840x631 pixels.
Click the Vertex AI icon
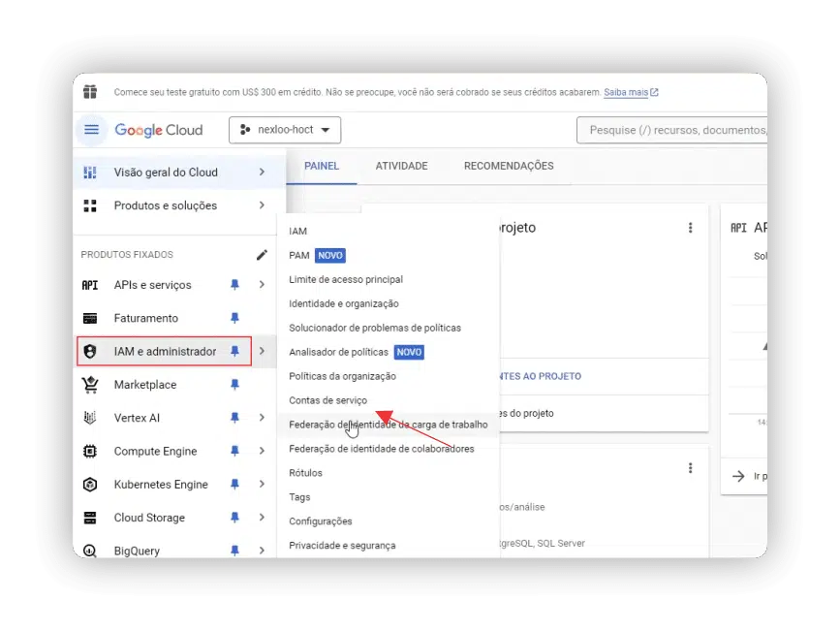click(x=90, y=418)
